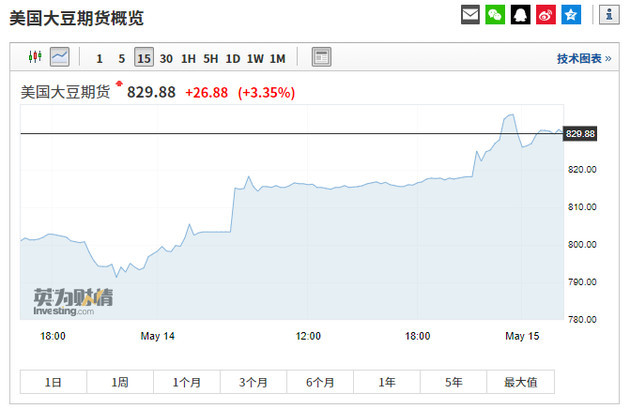The height and width of the screenshot is (409, 630).
Task: Switch to candlestick chart type
Action: click(x=33, y=57)
